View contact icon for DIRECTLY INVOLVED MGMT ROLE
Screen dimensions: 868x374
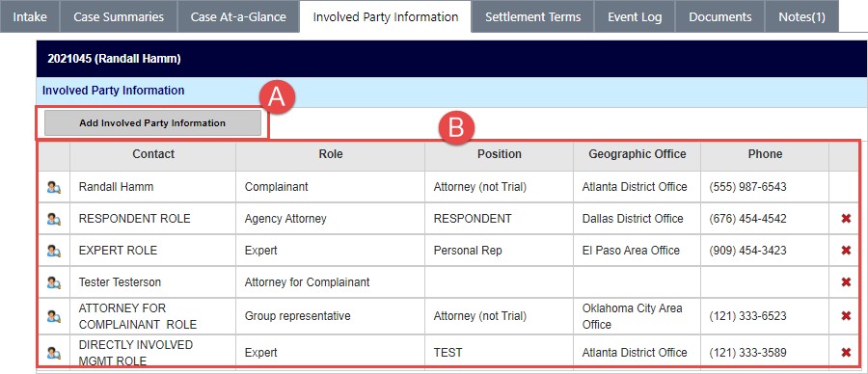coord(54,353)
